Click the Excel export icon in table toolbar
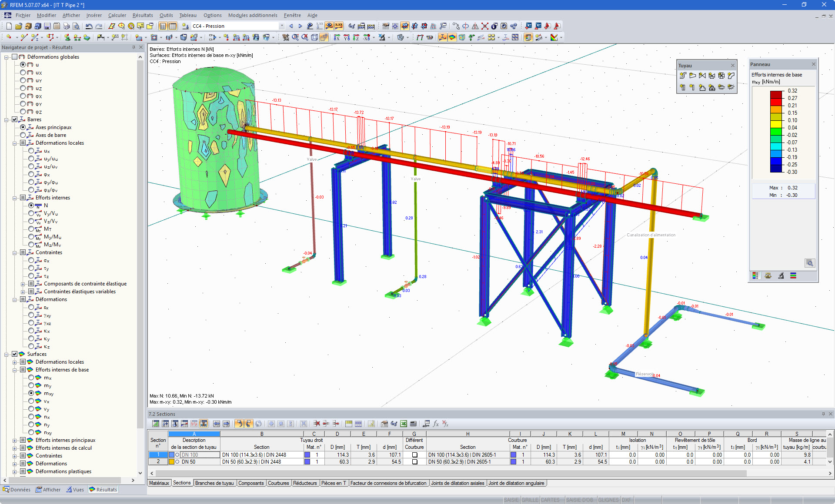Screen dimensions: 835x504 coord(404,424)
